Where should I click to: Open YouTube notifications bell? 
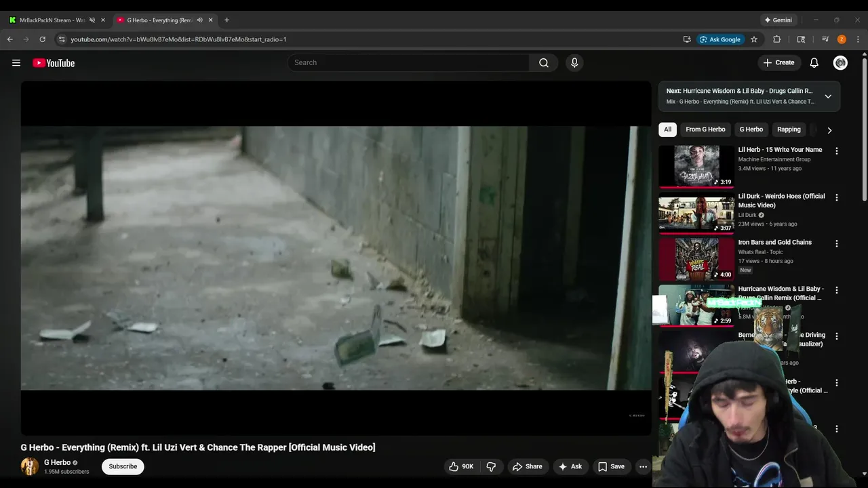pyautogui.click(x=814, y=62)
